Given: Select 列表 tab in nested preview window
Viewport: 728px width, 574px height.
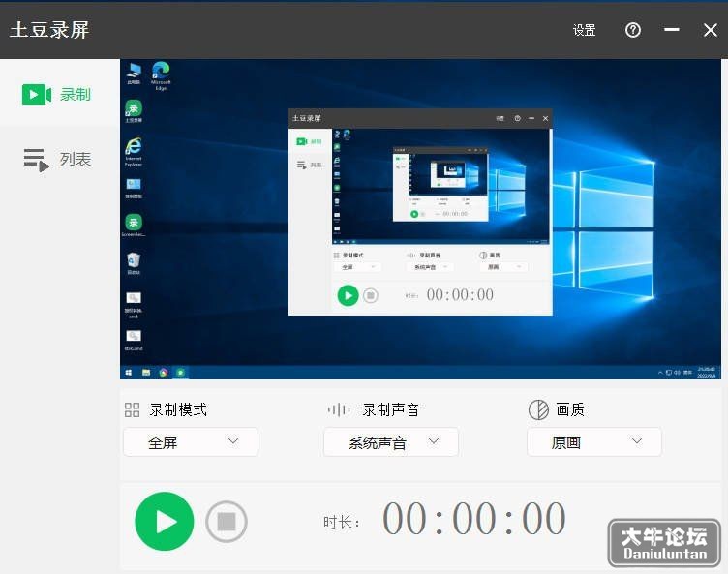Looking at the screenshot, I should (x=310, y=165).
